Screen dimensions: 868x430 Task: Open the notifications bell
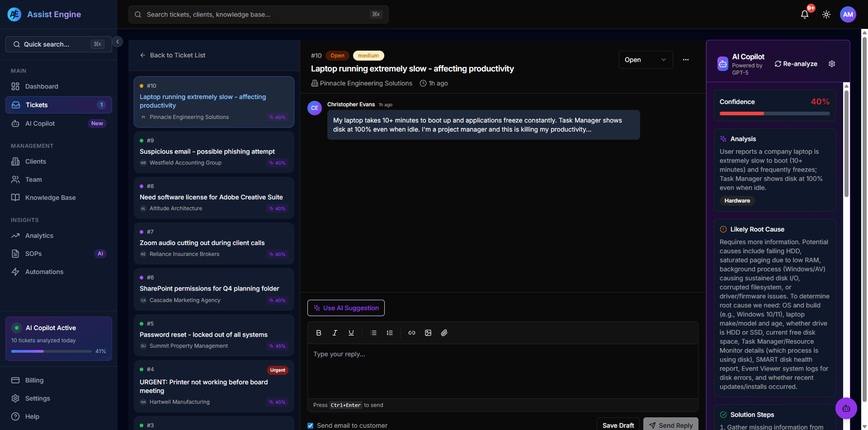[x=804, y=14]
